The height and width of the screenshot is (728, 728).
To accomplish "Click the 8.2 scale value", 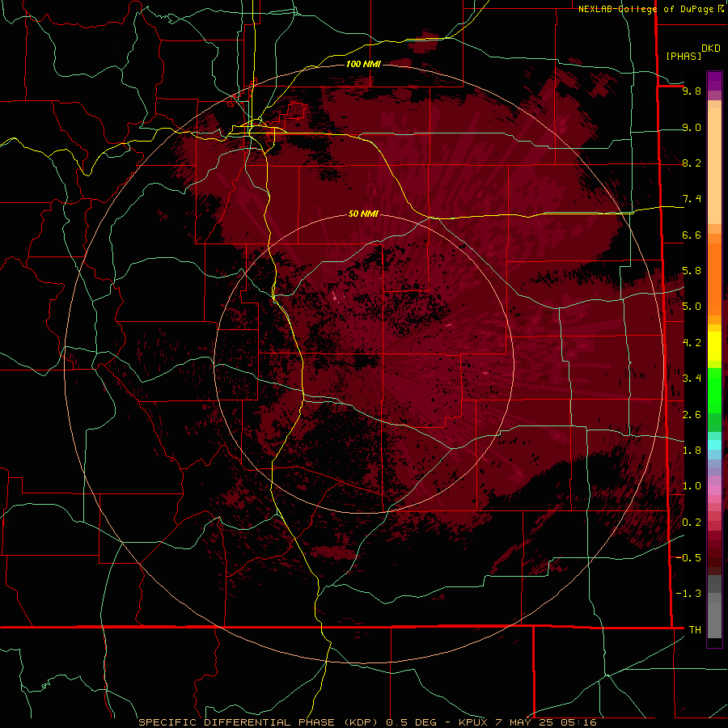I will click(x=692, y=163).
